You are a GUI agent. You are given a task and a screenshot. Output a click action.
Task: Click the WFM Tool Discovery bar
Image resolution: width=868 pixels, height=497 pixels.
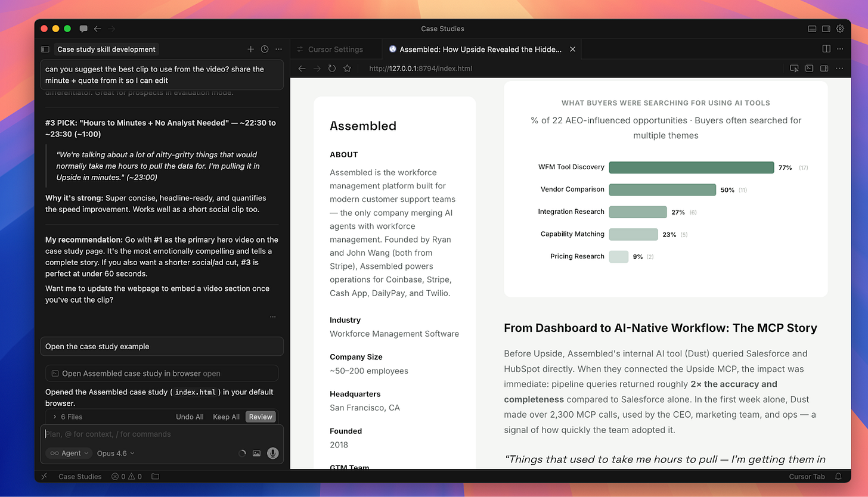692,167
